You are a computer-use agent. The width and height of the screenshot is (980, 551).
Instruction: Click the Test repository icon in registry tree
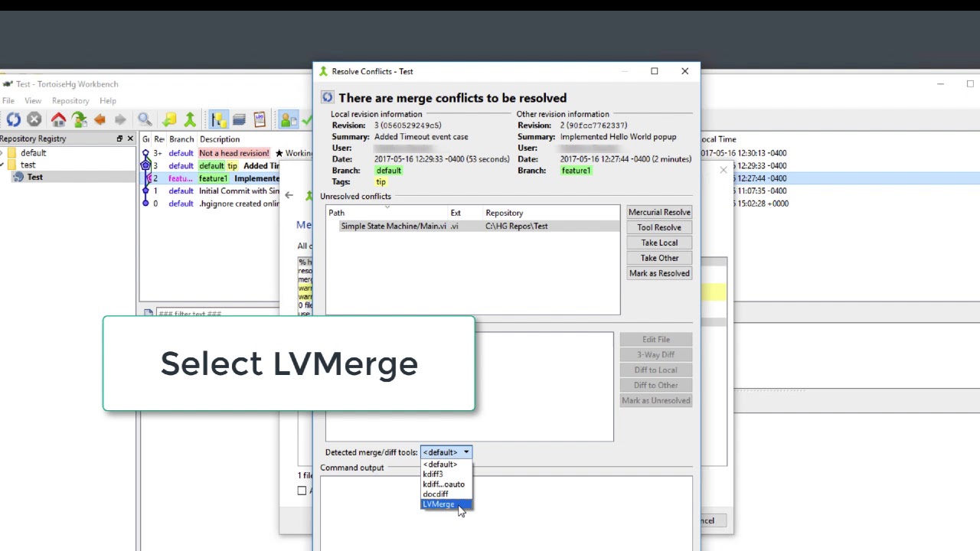pyautogui.click(x=19, y=178)
